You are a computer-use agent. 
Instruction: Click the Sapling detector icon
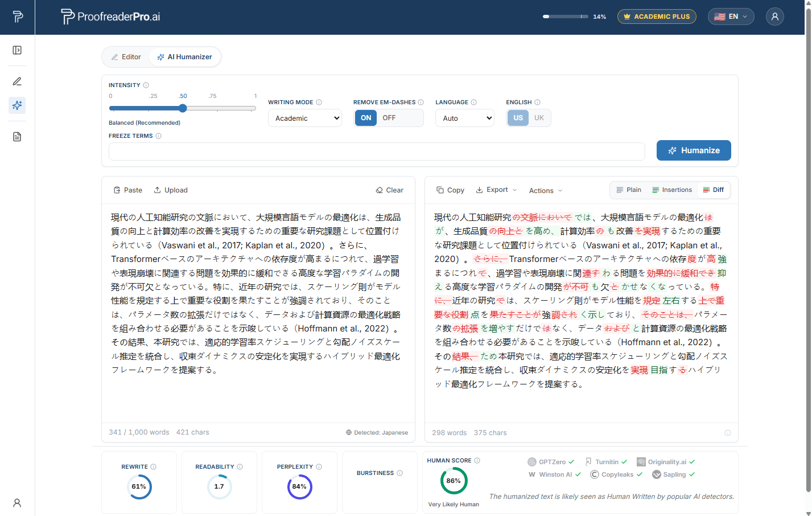(x=657, y=474)
